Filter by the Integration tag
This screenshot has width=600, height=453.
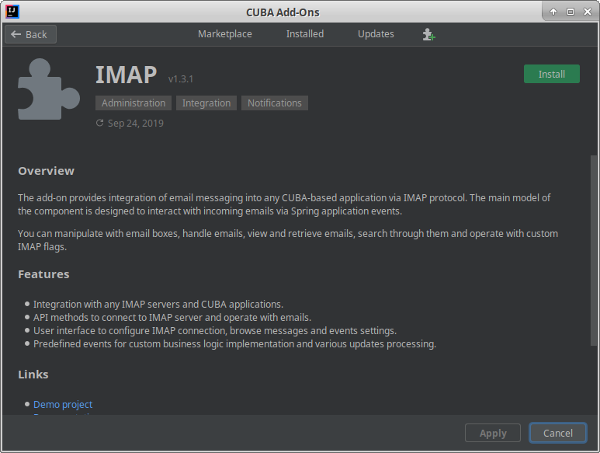pos(206,103)
